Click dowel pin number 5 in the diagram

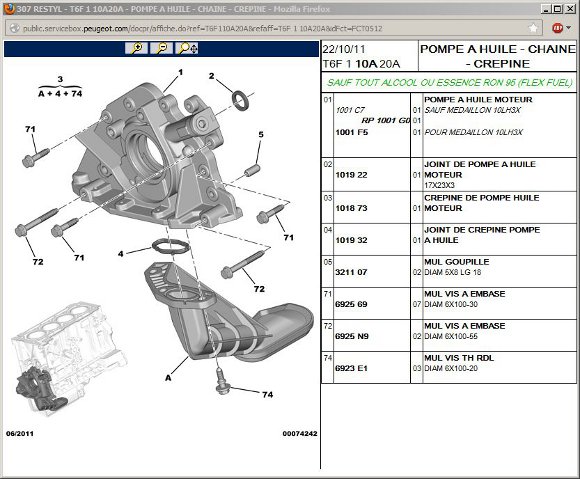click(x=252, y=171)
